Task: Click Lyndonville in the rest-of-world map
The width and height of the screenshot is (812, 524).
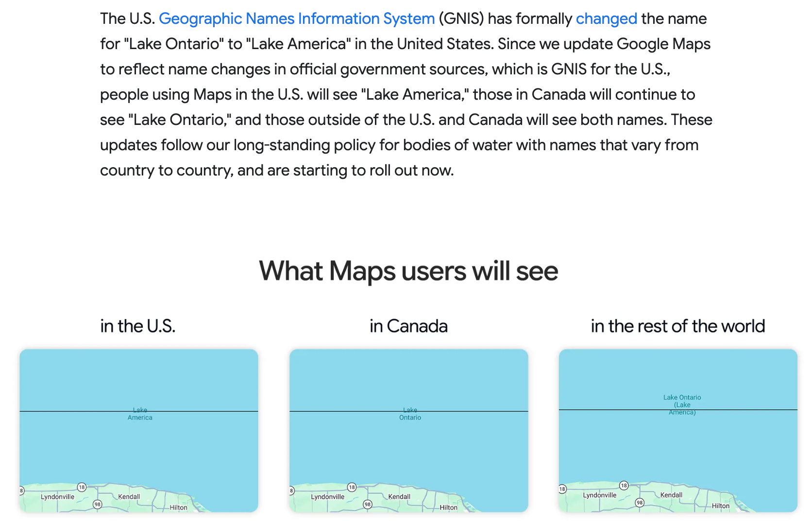Action: [600, 495]
